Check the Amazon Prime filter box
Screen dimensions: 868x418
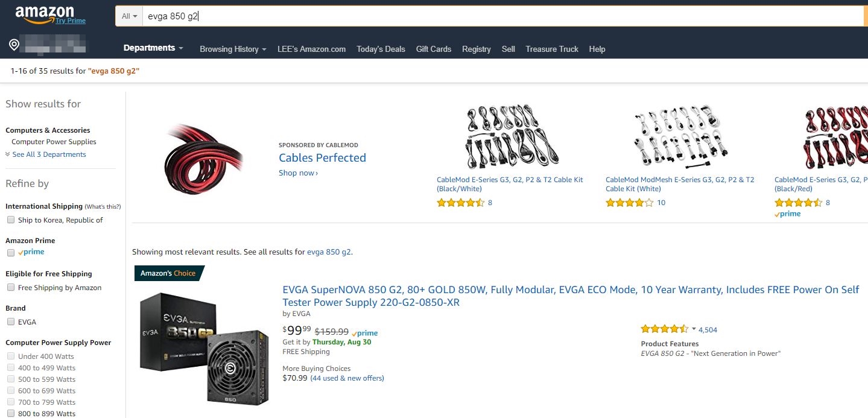[11, 253]
